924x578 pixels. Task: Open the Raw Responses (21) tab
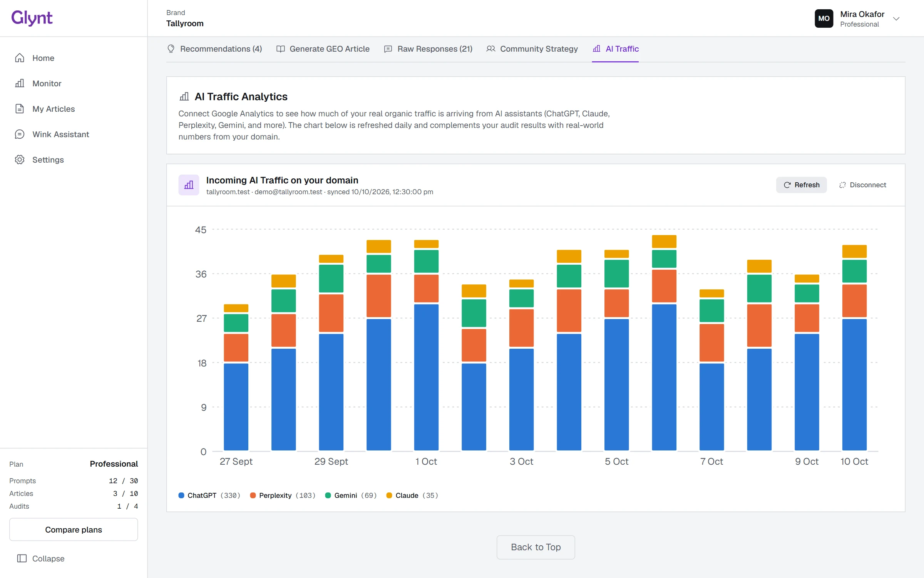tap(428, 49)
